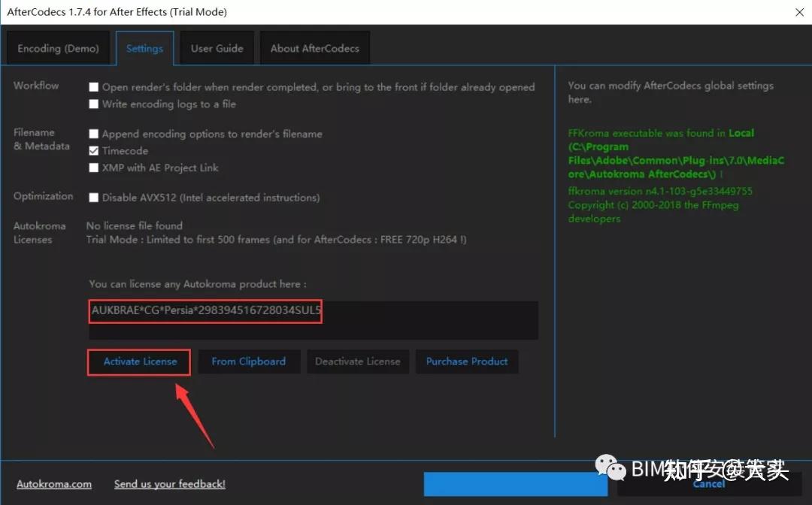Click the Activate License button
812x505 pixels.
click(x=138, y=361)
